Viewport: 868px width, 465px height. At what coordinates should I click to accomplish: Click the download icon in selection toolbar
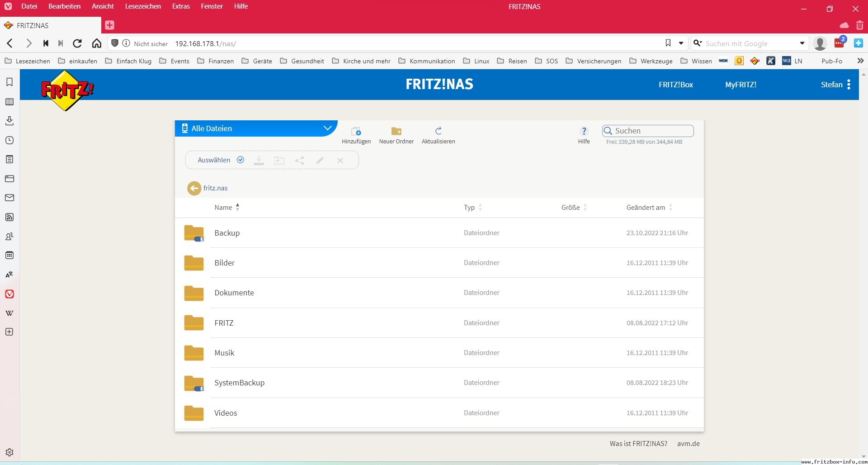259,160
